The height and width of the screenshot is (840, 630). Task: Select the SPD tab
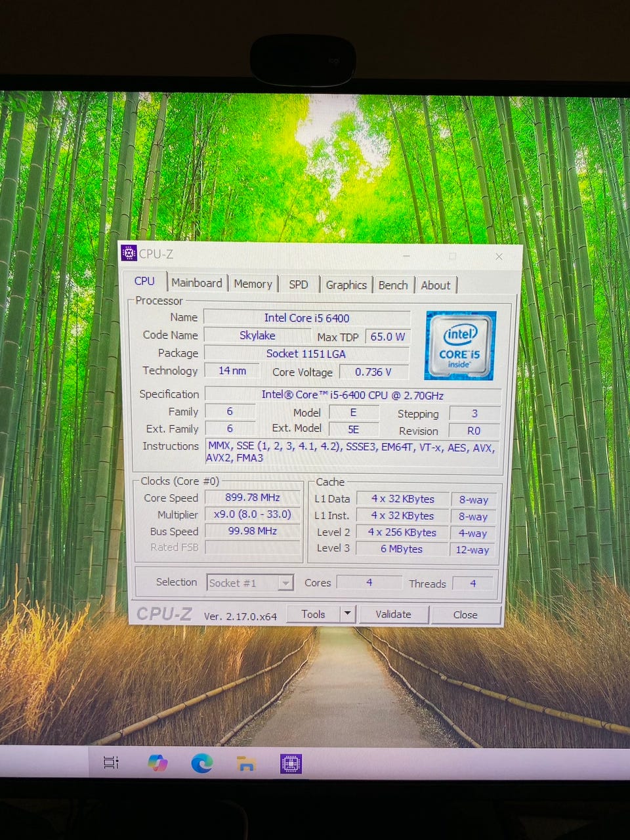tap(299, 284)
